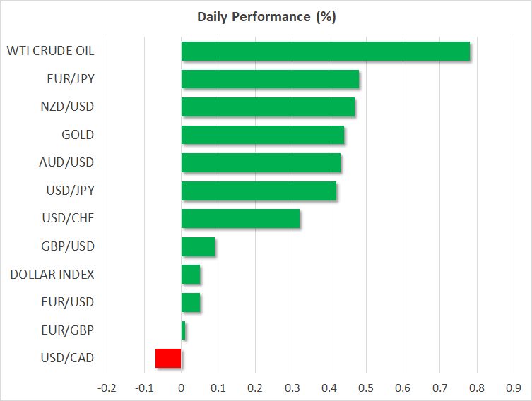Click the -0.2 axis tick label
532x401 pixels.
(x=106, y=388)
